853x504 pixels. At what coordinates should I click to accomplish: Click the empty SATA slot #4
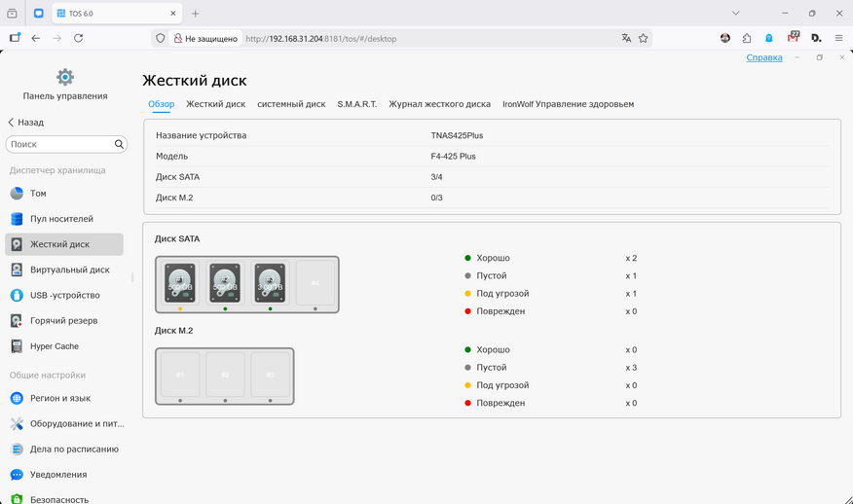315,283
